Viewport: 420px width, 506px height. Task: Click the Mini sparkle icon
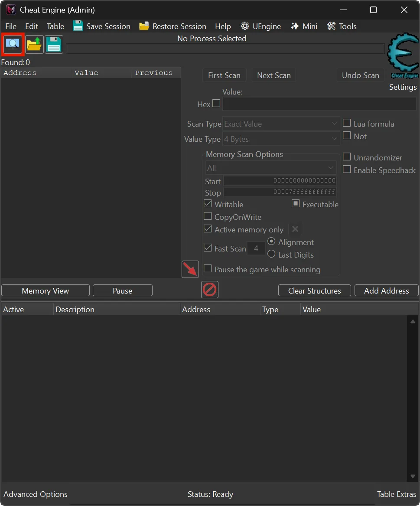pyautogui.click(x=294, y=26)
